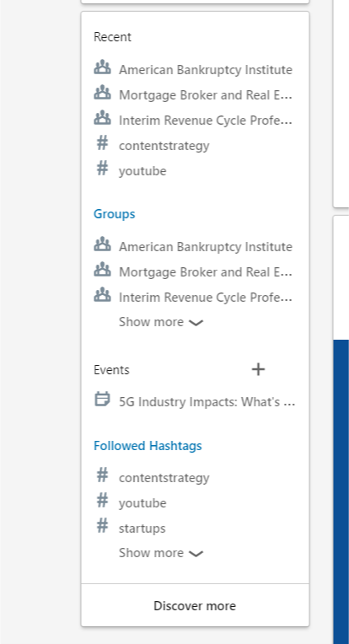Click the Events section heading

(x=111, y=370)
